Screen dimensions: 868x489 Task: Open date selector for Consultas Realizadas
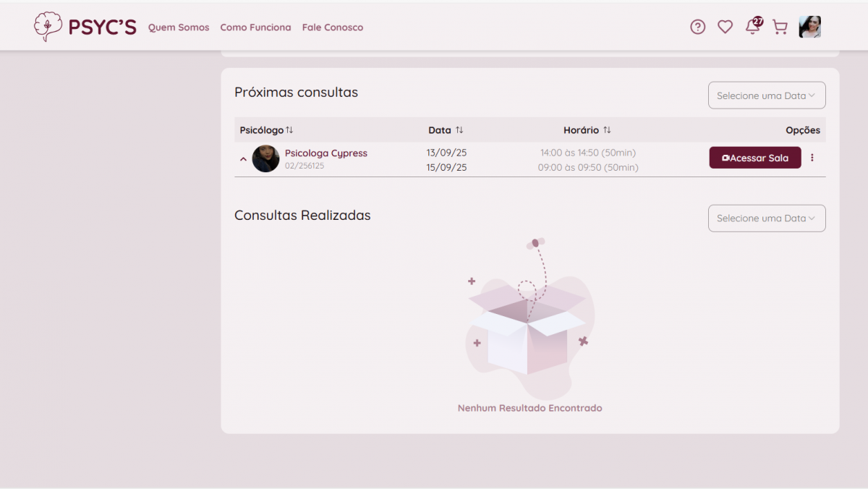[x=766, y=218]
